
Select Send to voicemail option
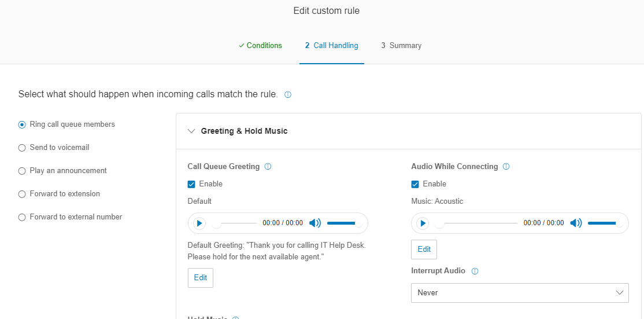(54, 147)
